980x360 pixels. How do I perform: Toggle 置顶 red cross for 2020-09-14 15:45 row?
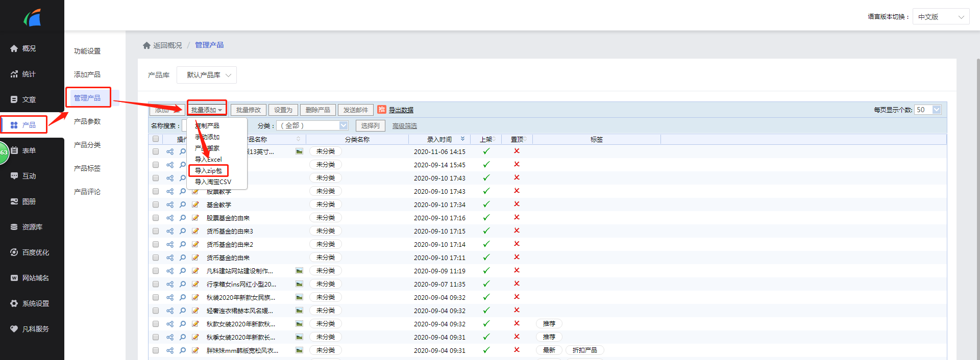(517, 164)
